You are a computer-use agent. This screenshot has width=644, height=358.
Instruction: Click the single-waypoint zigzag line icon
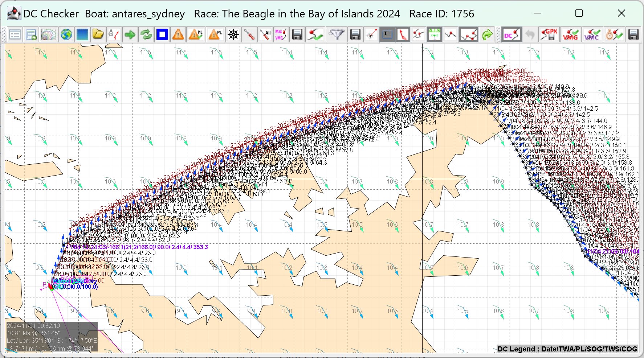(x=450, y=35)
